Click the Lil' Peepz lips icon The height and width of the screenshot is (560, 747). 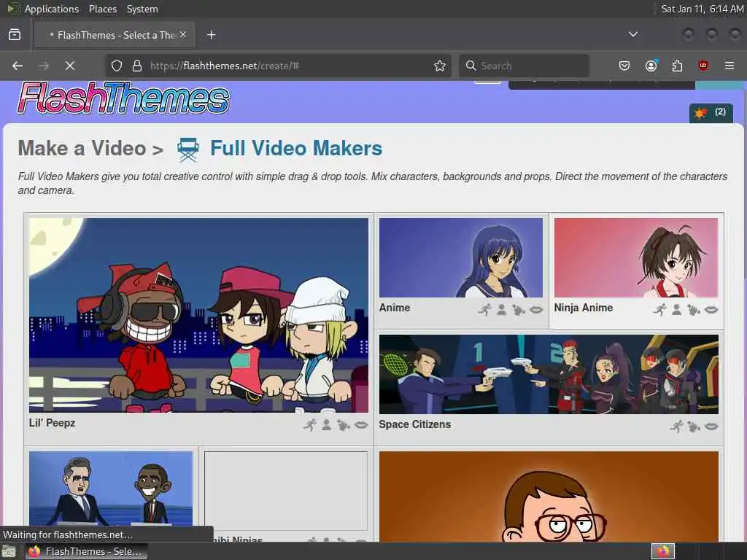pos(361,425)
